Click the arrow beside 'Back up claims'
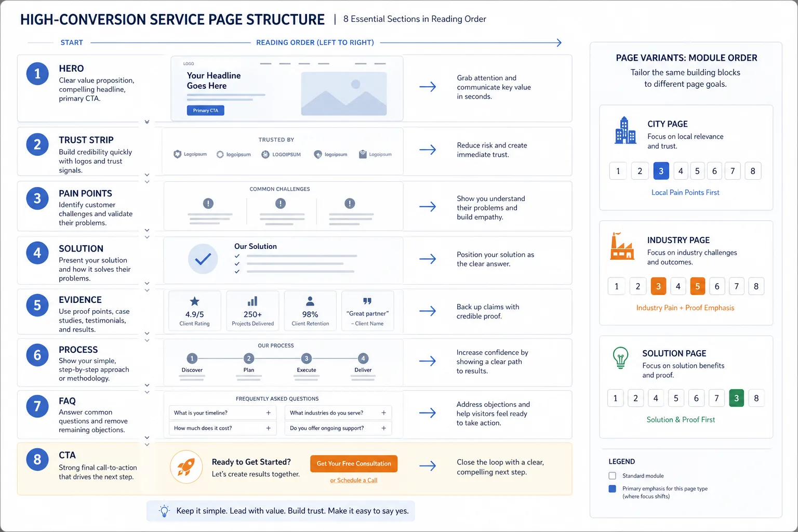 point(428,311)
